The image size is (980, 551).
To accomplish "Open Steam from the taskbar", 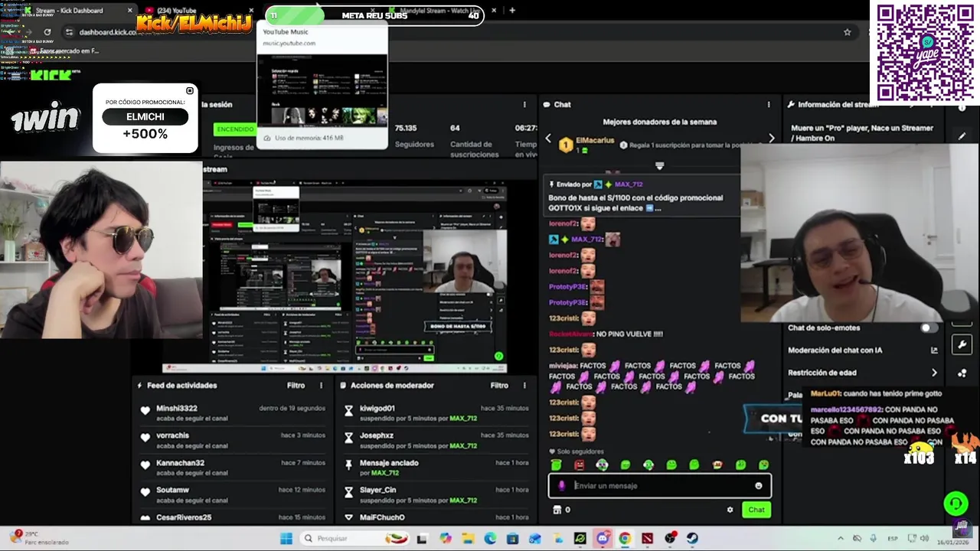I will coord(692,538).
